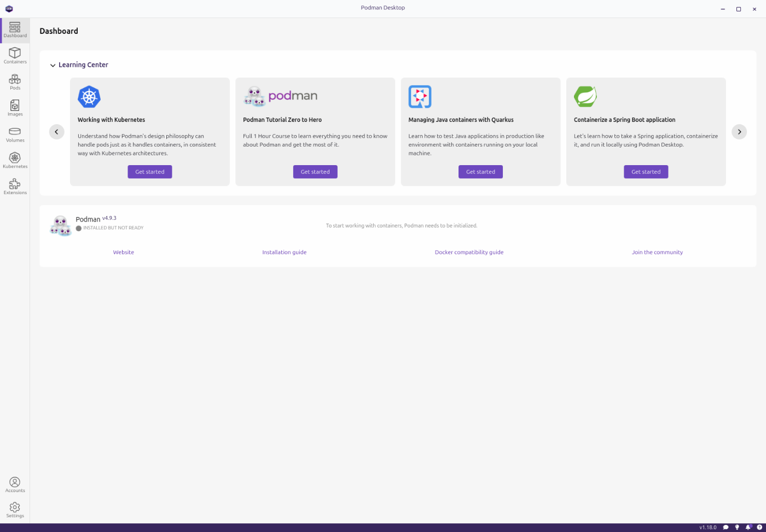Click the Dashboard page heading
Viewport: 766px width, 532px height.
pos(59,31)
